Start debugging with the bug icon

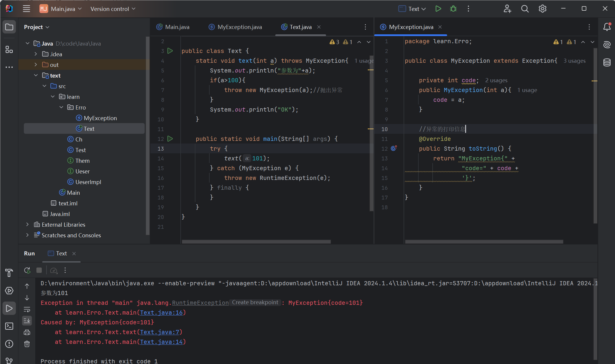[x=453, y=9]
